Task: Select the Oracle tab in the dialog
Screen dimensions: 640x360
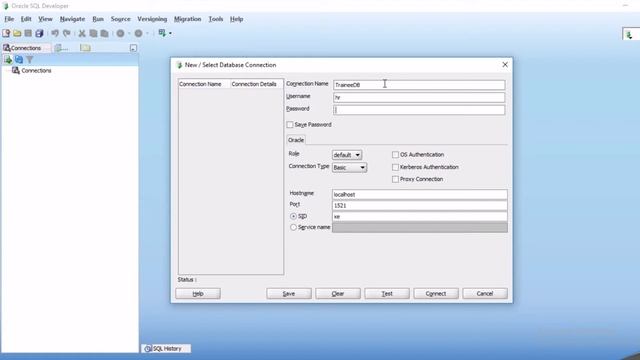Action: click(x=296, y=140)
